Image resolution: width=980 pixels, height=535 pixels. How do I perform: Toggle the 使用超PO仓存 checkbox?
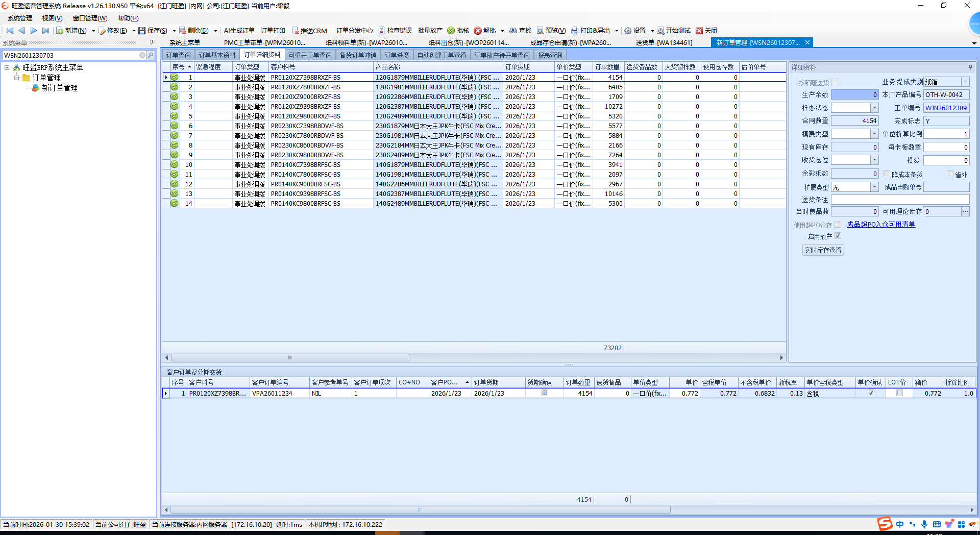(838, 225)
